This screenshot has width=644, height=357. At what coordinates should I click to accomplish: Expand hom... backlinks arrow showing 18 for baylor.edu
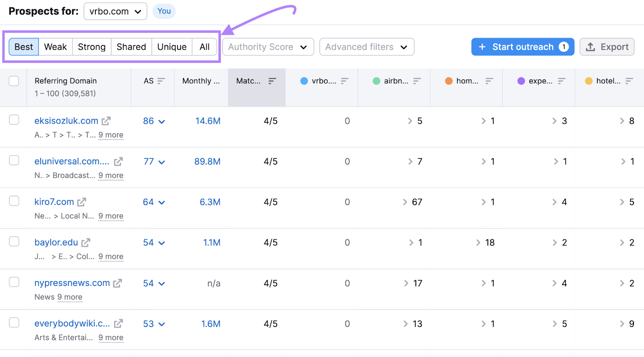[478, 243]
